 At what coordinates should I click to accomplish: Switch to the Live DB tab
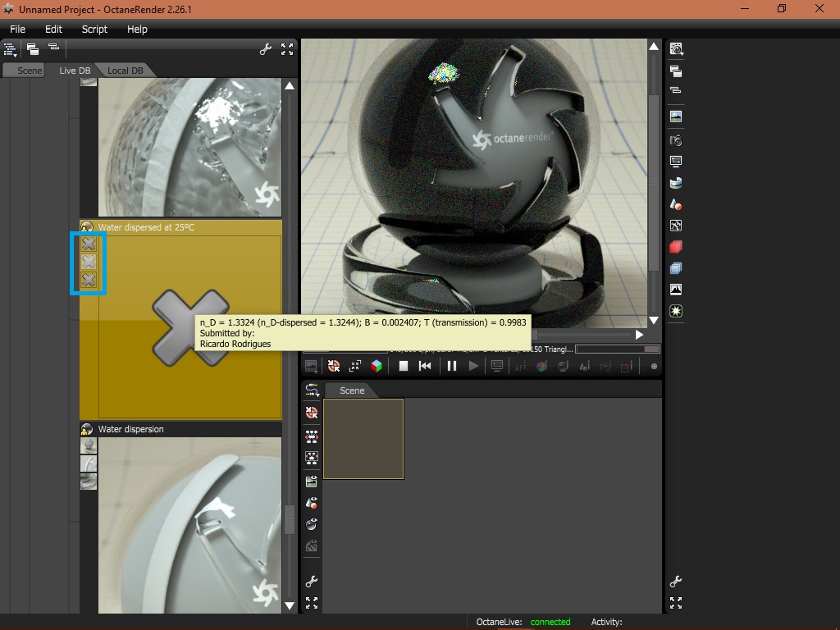(75, 71)
